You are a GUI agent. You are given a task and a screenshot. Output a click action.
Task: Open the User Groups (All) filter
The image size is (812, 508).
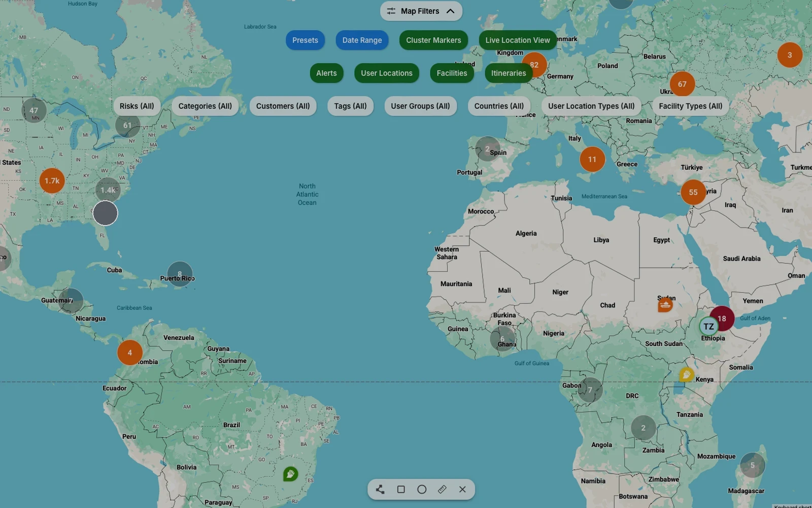tap(420, 106)
